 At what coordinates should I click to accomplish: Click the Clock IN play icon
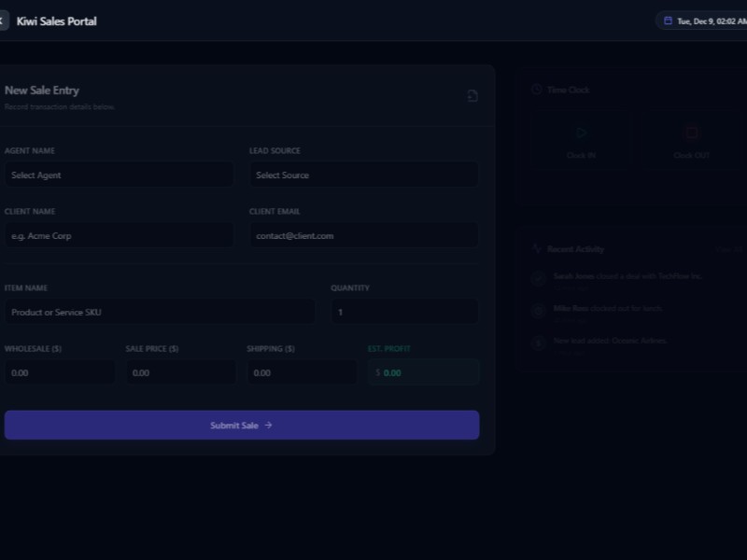pyautogui.click(x=581, y=133)
